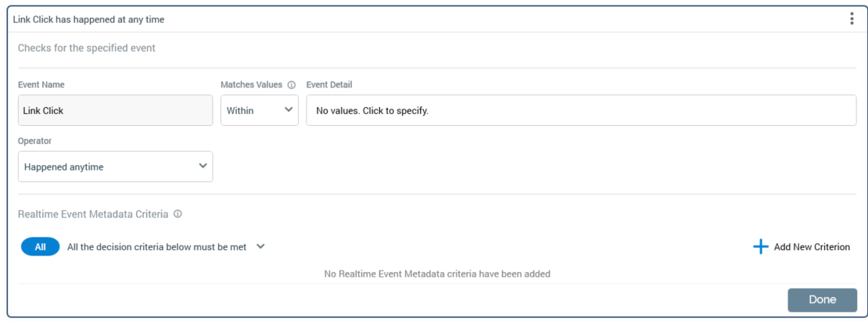Open the Within matches dropdown
The image size is (868, 322).
point(259,110)
